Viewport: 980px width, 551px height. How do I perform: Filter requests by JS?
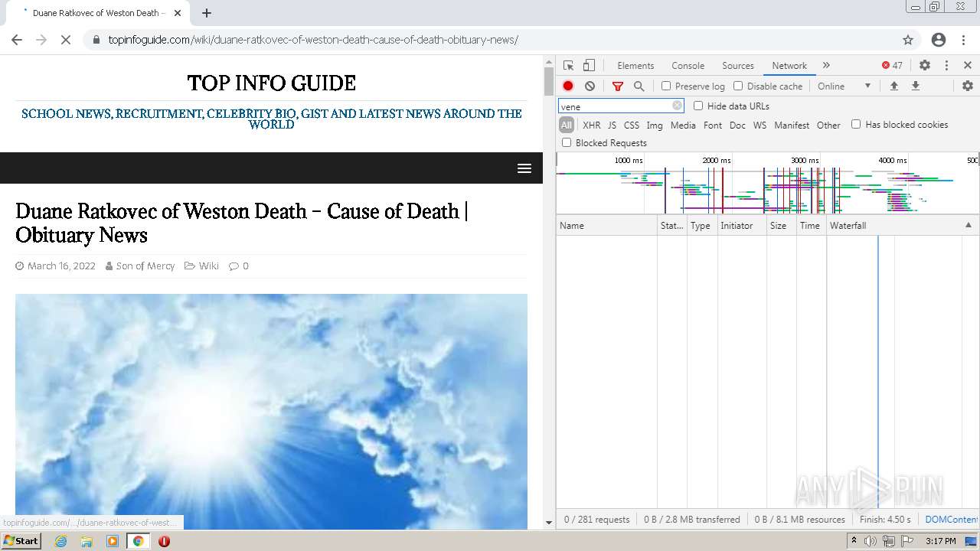(x=612, y=125)
